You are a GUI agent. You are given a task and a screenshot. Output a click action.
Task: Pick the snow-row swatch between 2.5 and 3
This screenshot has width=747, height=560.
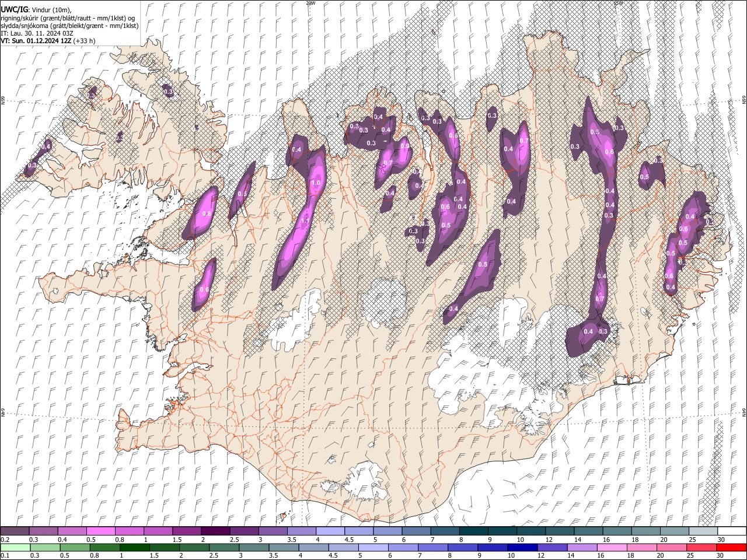tap(244, 531)
